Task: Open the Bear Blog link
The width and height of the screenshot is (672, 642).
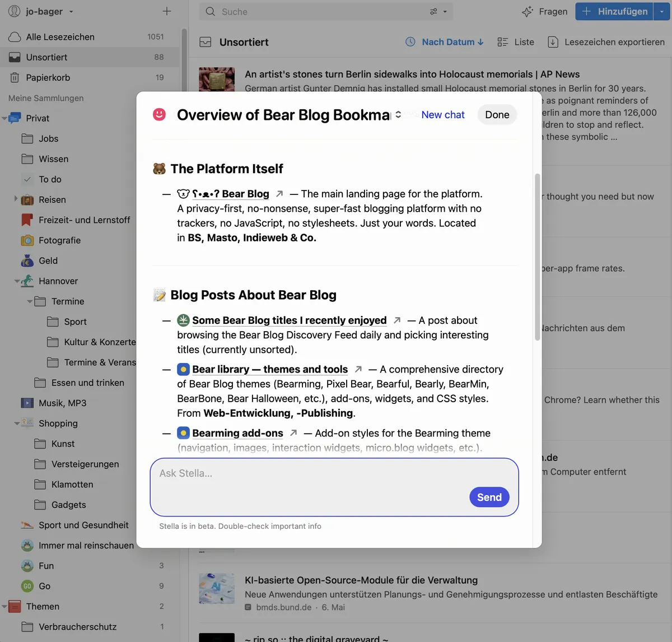Action: point(231,194)
